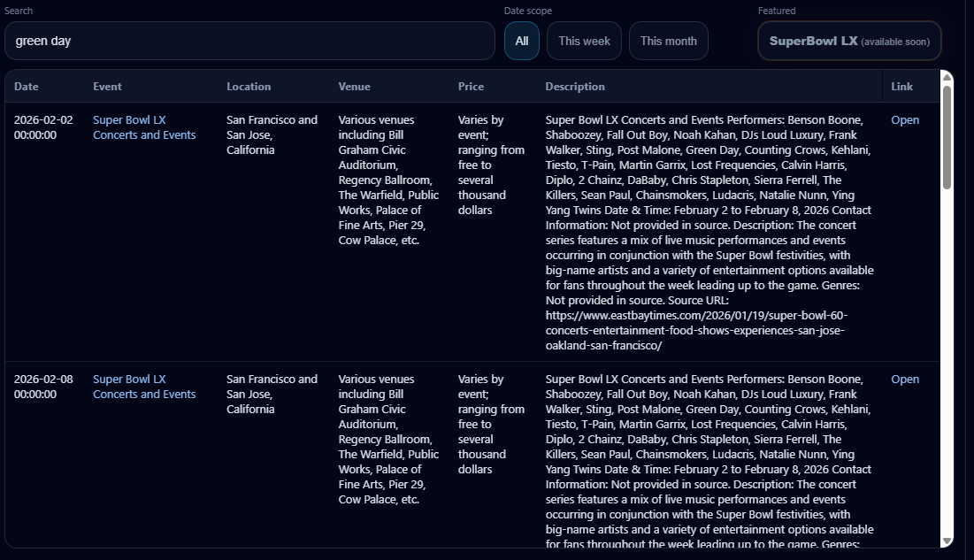Select the This week date scope
Viewport: 974px width, 560px height.
coord(584,41)
